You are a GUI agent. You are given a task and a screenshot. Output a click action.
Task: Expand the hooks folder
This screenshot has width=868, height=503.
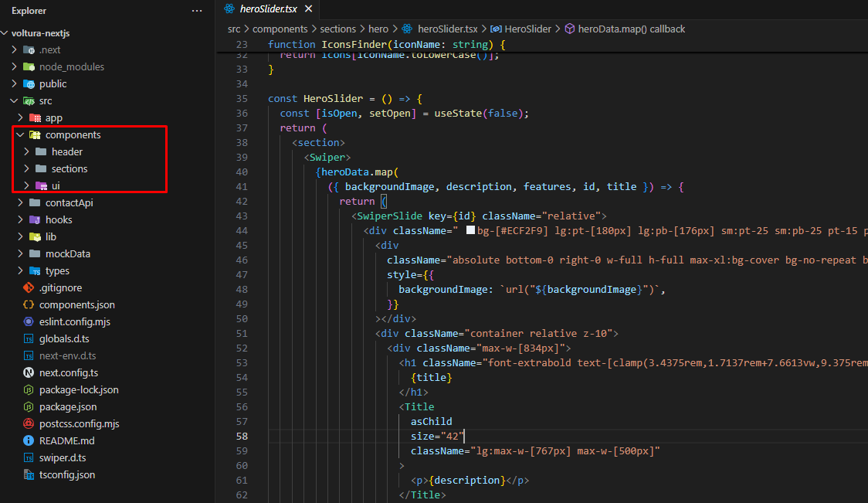(x=58, y=219)
